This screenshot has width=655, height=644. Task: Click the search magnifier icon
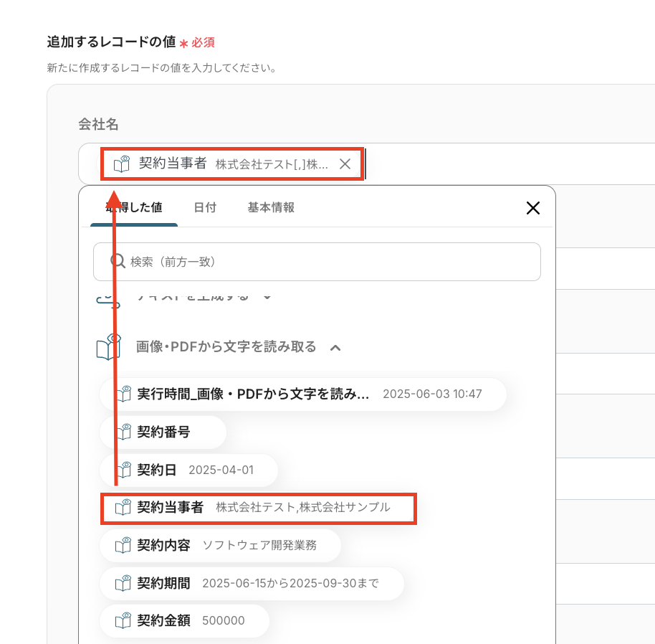pyautogui.click(x=118, y=261)
